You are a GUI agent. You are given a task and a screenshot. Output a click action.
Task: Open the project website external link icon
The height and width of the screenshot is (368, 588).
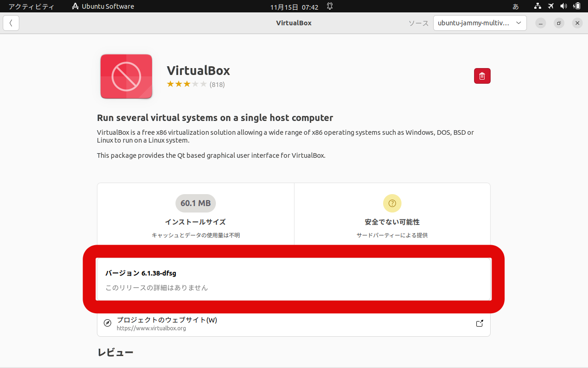click(x=479, y=323)
